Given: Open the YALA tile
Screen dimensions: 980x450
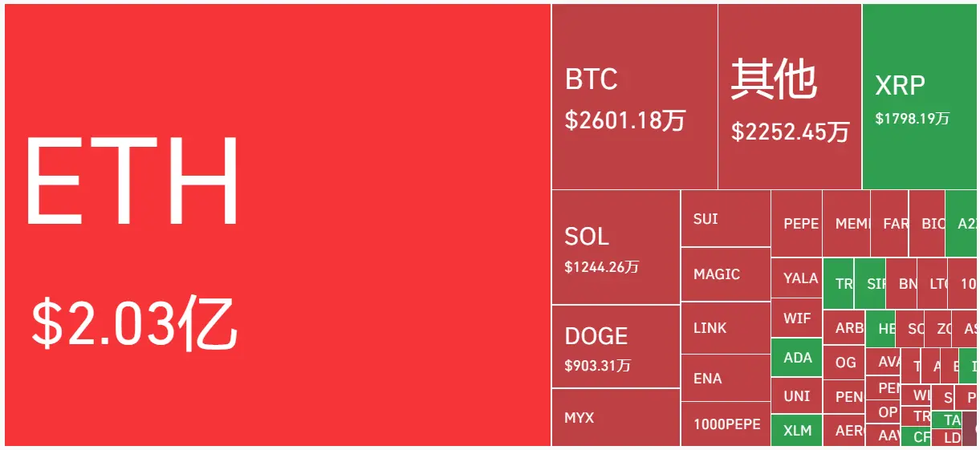Looking at the screenshot, I should coord(796,278).
